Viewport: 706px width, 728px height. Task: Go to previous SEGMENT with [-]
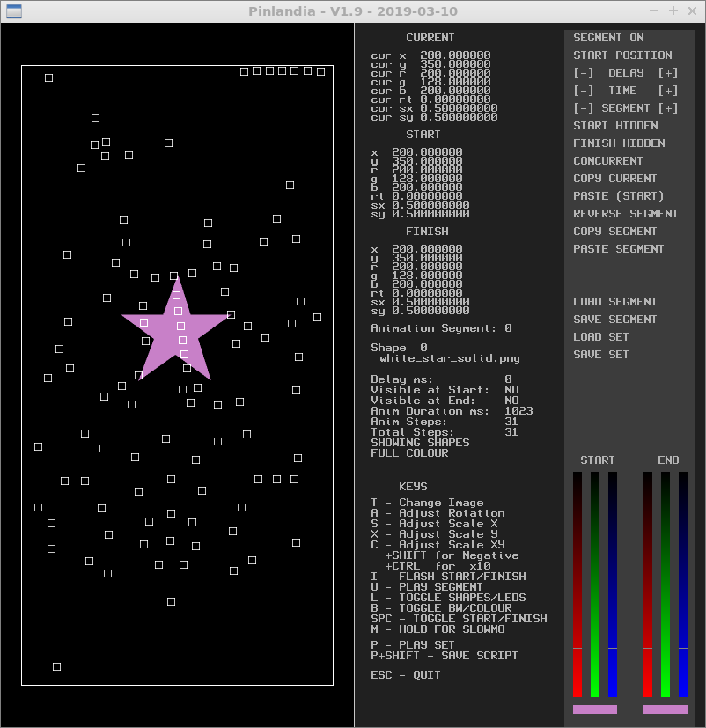[583, 108]
